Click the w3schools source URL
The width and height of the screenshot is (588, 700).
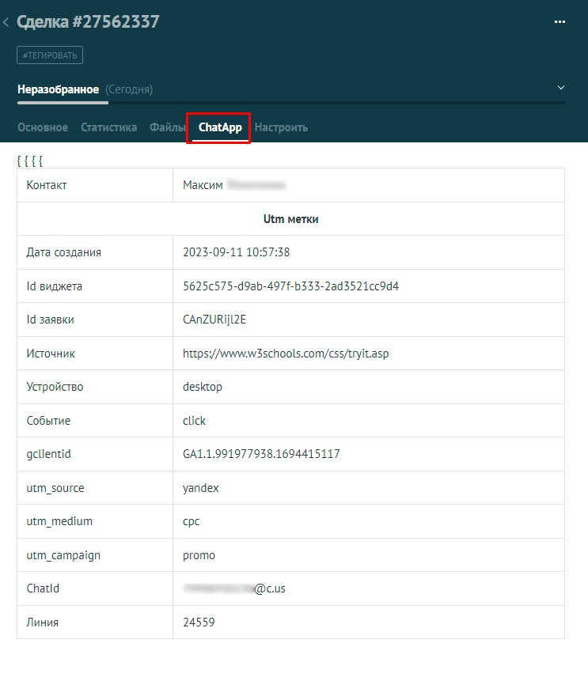[x=286, y=354]
